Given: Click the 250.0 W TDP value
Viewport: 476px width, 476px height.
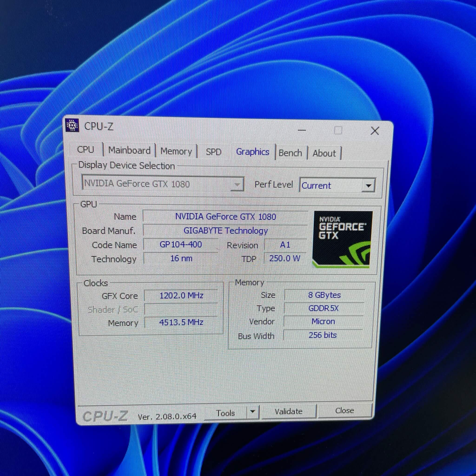Looking at the screenshot, I should coord(285,258).
